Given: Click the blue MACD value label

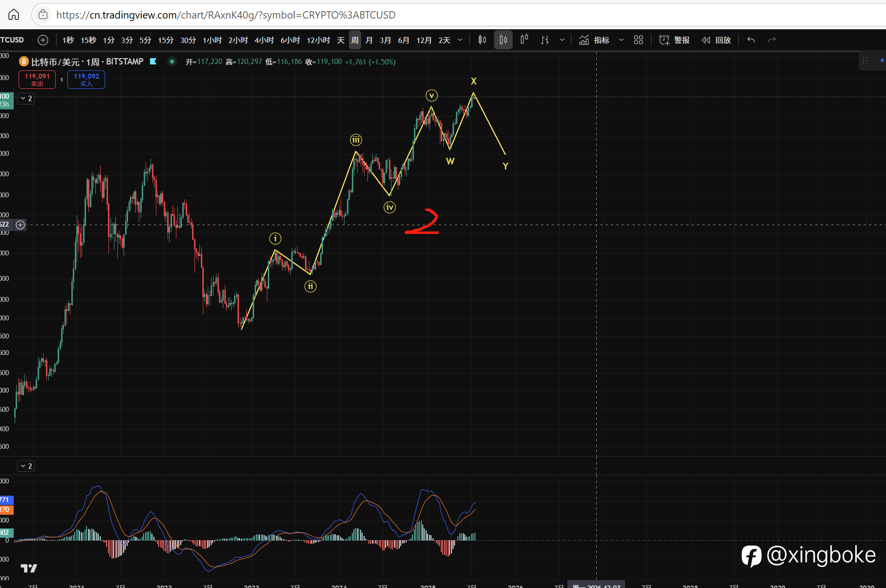Looking at the screenshot, I should (7, 500).
